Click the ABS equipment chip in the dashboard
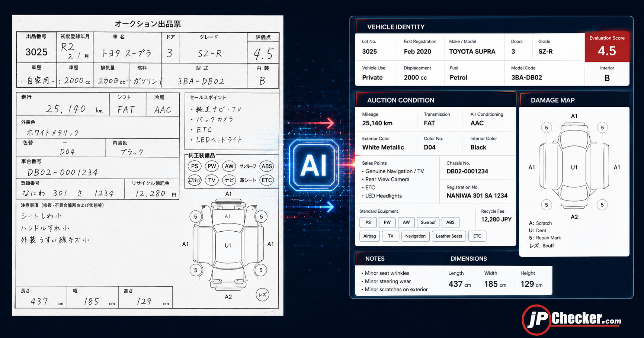This screenshot has width=644, height=338. (451, 222)
